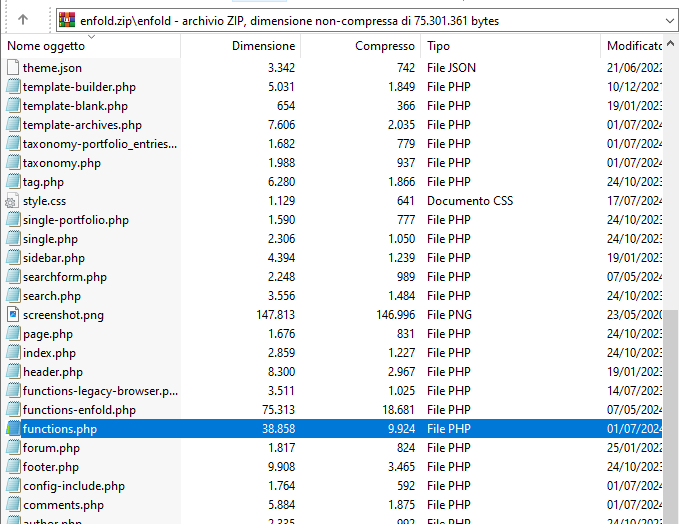The height and width of the screenshot is (524, 679).
Task: Click Documento CSS type cell
Action: [470, 201]
